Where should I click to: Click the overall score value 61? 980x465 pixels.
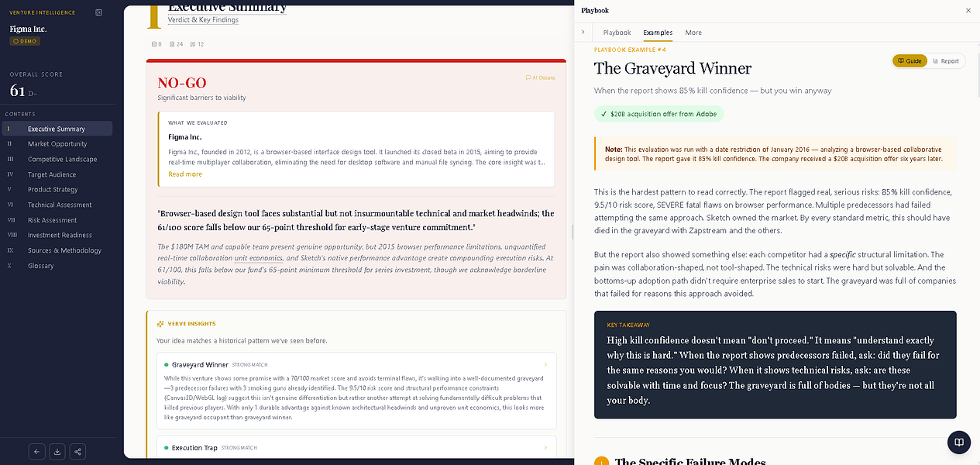pyautogui.click(x=18, y=91)
